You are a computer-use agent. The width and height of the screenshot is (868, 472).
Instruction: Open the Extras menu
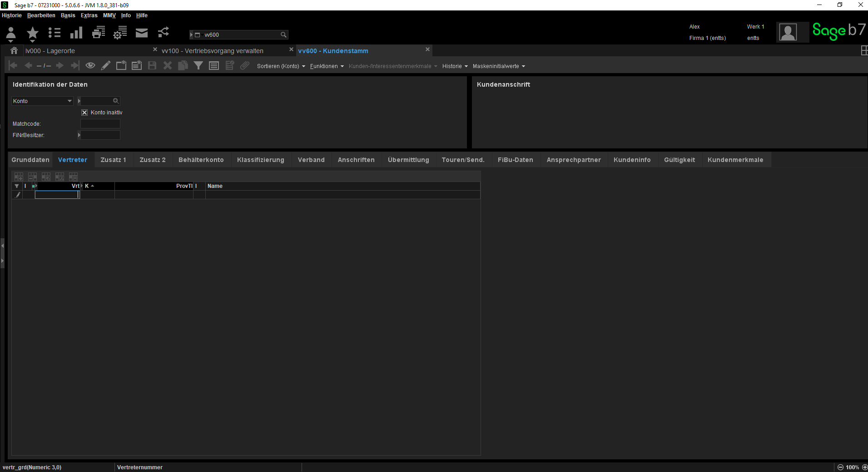click(x=89, y=15)
